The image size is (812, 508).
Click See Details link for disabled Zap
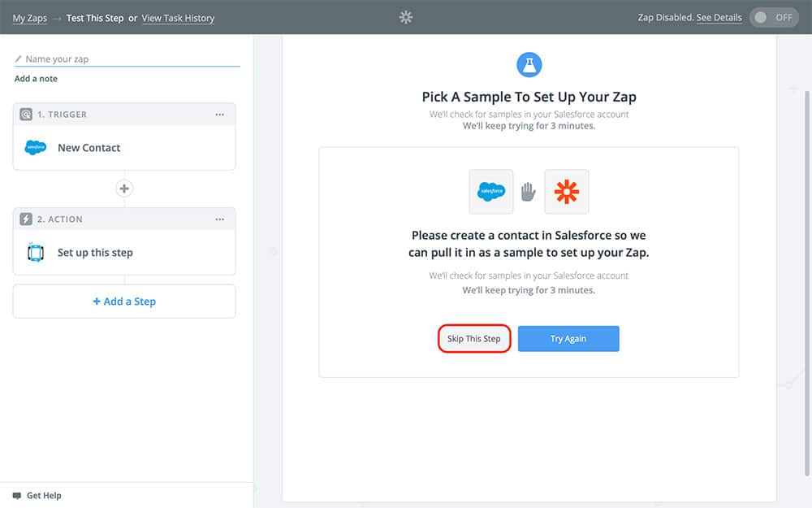point(719,18)
